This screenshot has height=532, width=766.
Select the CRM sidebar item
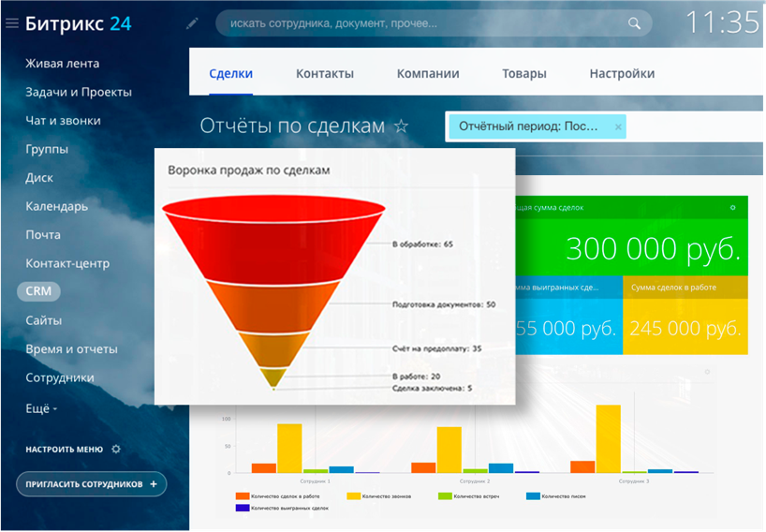[38, 291]
